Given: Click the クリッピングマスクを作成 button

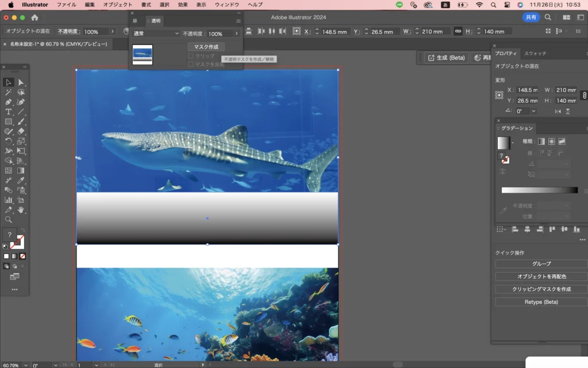Looking at the screenshot, I should coord(541,289).
